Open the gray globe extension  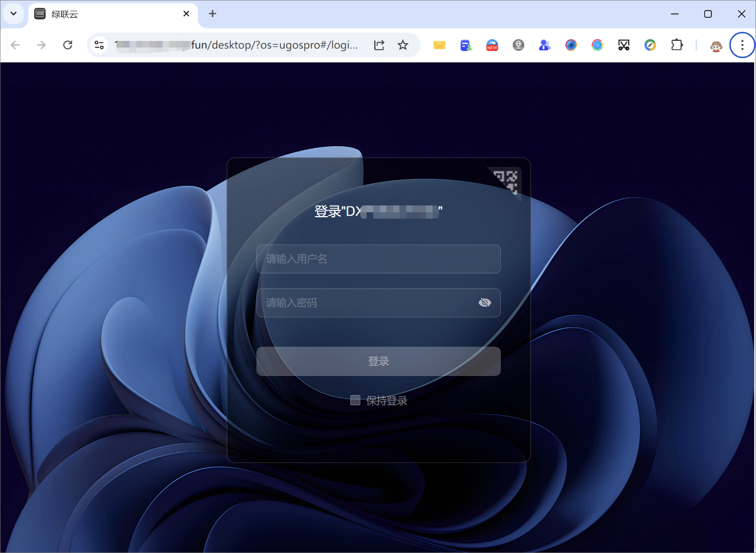(518, 45)
